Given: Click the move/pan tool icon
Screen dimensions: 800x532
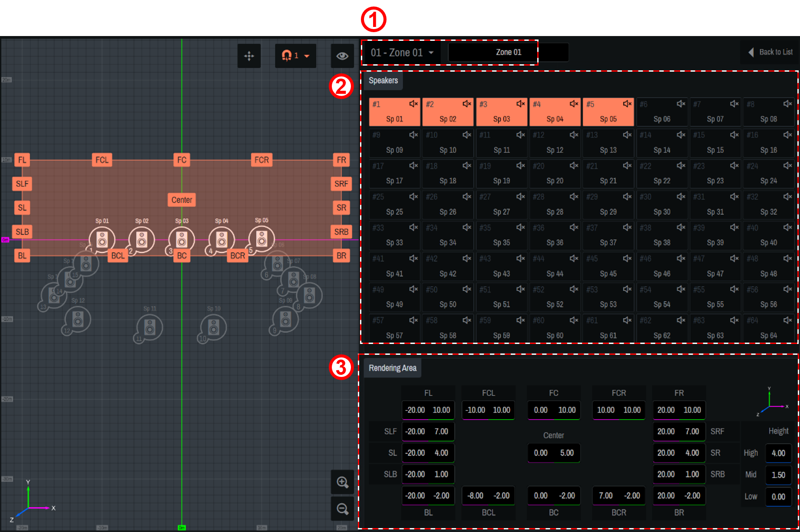Looking at the screenshot, I should pyautogui.click(x=249, y=56).
